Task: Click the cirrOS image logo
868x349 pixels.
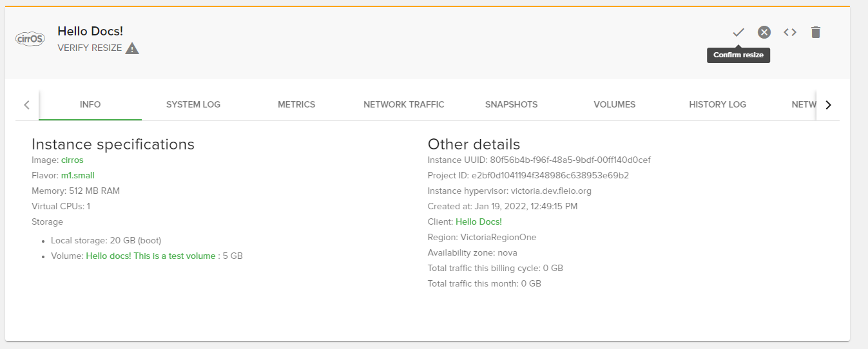Action: pyautogui.click(x=30, y=39)
